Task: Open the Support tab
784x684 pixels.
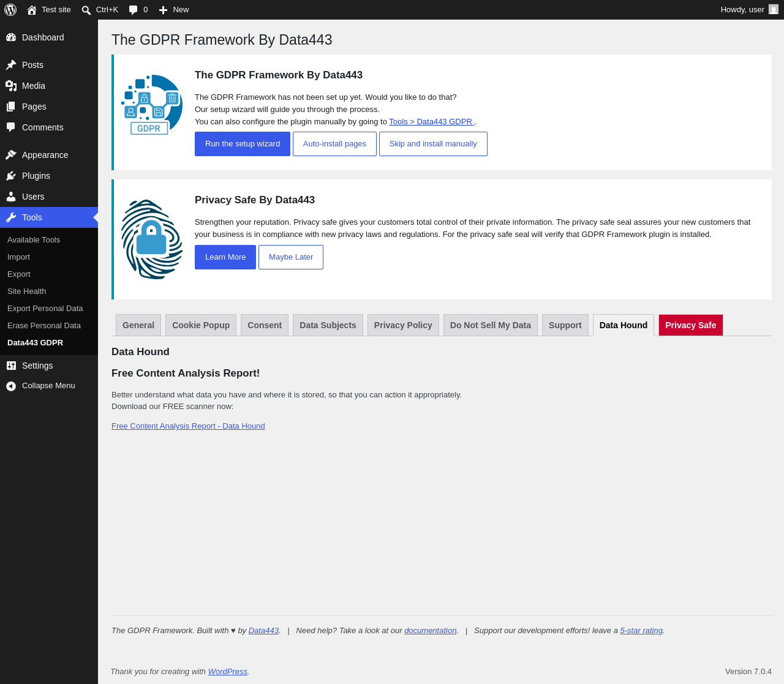Action: (x=565, y=325)
